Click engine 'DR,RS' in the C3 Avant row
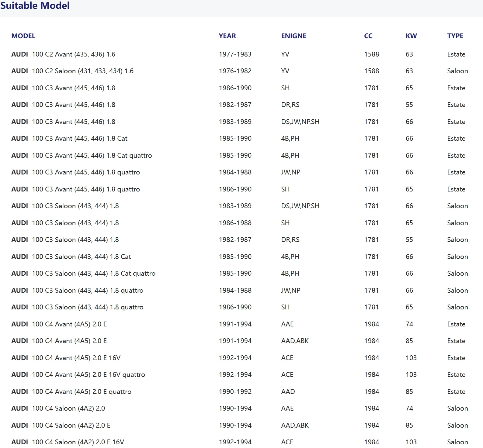The image size is (483, 448). [290, 105]
